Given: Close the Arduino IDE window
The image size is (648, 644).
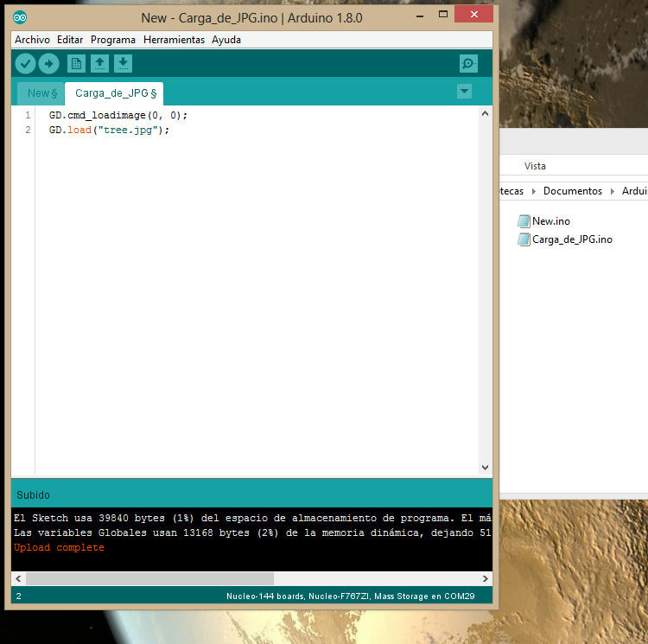Looking at the screenshot, I should (473, 15).
